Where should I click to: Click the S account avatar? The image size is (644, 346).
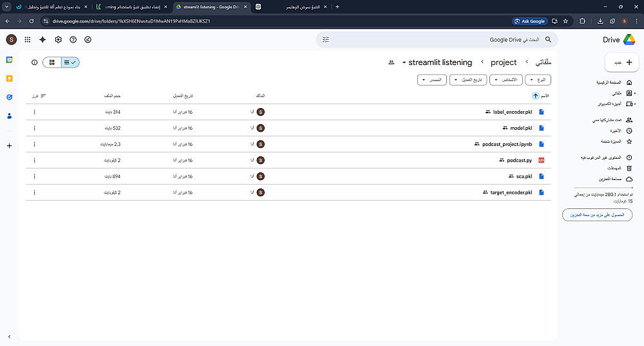(x=12, y=40)
